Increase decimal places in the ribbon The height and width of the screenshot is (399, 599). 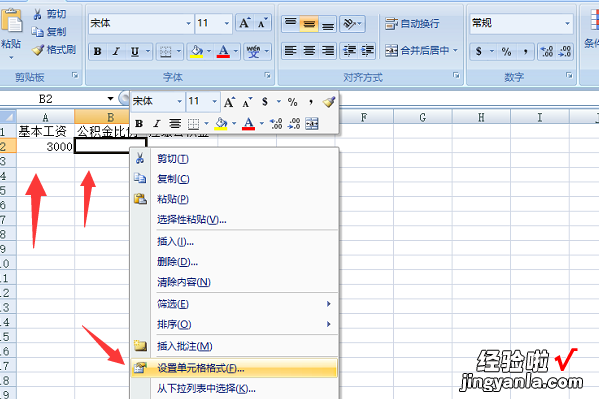pos(547,52)
